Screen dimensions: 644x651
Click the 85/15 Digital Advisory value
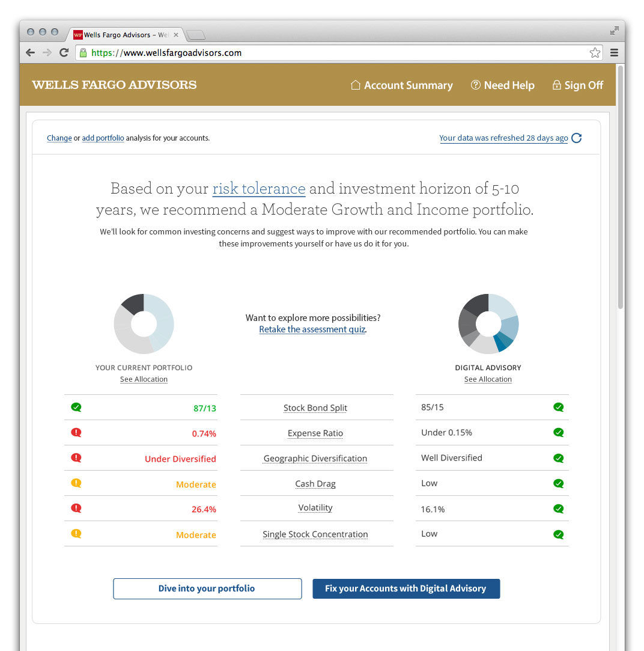point(433,408)
